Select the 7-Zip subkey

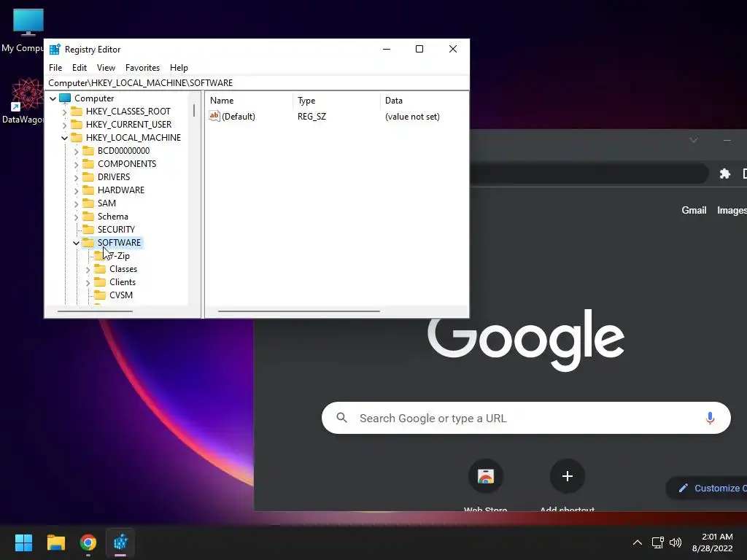click(120, 256)
